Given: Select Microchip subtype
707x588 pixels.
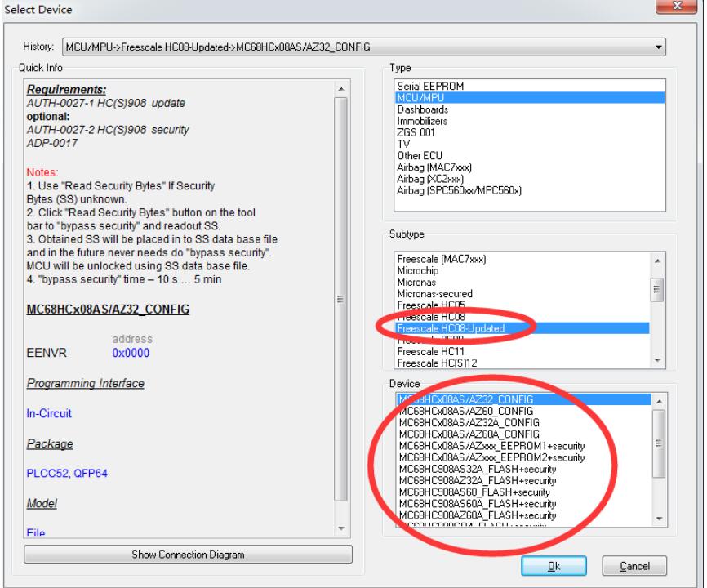Looking at the screenshot, I should (417, 270).
